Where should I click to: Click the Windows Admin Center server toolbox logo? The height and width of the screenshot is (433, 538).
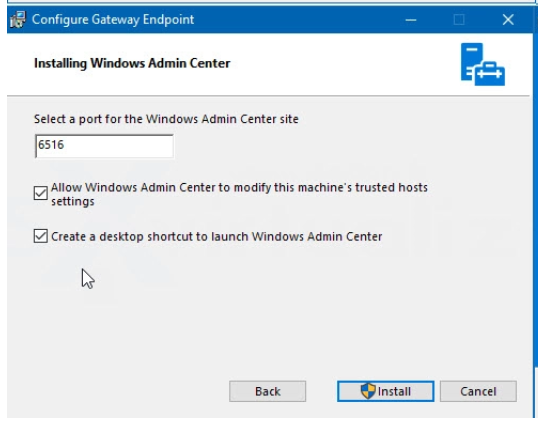pyautogui.click(x=483, y=64)
